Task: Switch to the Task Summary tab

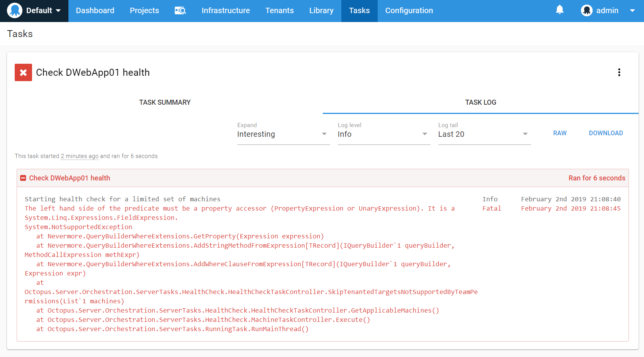Action: [x=165, y=102]
